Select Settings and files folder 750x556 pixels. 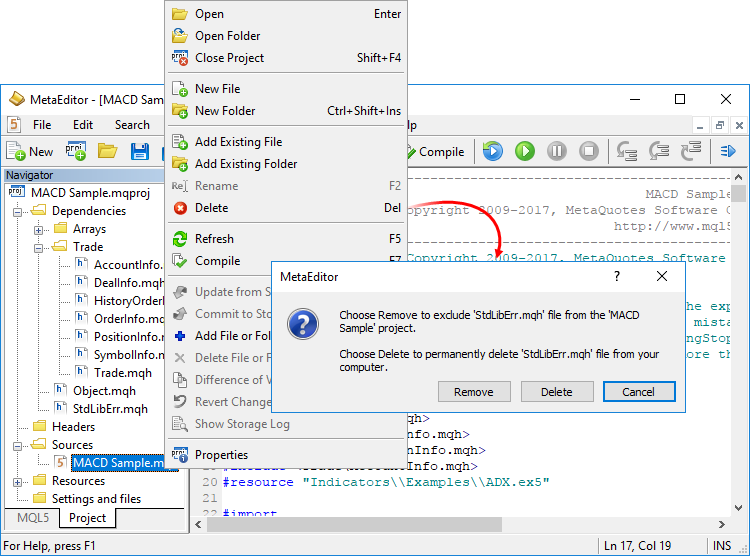click(x=87, y=499)
